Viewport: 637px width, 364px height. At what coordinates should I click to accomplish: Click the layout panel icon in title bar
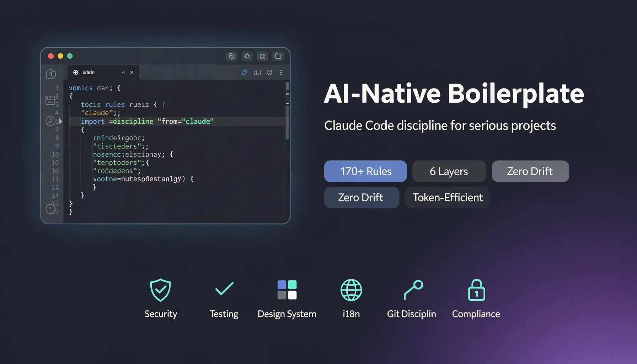pyautogui.click(x=263, y=56)
